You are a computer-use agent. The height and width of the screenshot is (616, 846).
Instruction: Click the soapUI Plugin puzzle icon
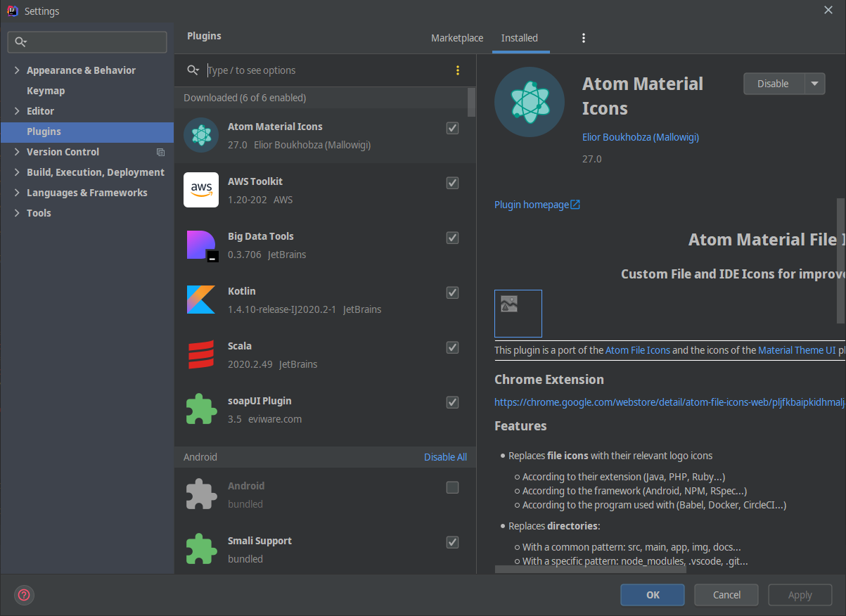[x=201, y=409]
